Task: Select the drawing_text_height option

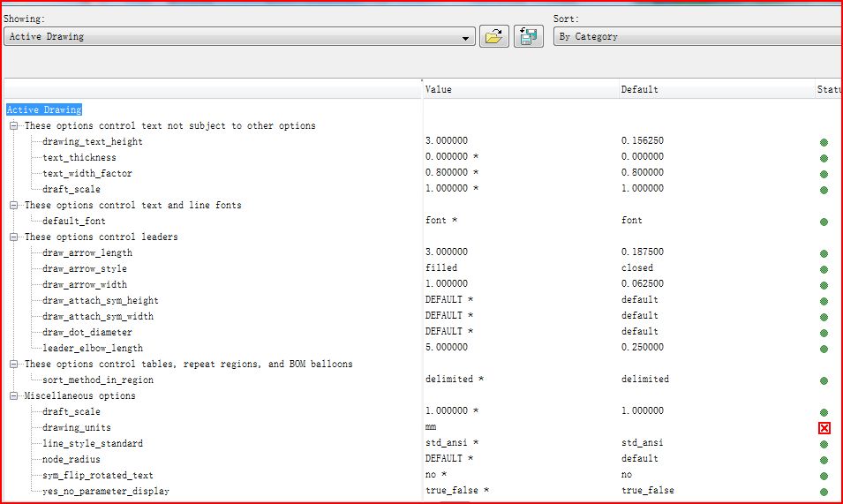Action: (93, 142)
